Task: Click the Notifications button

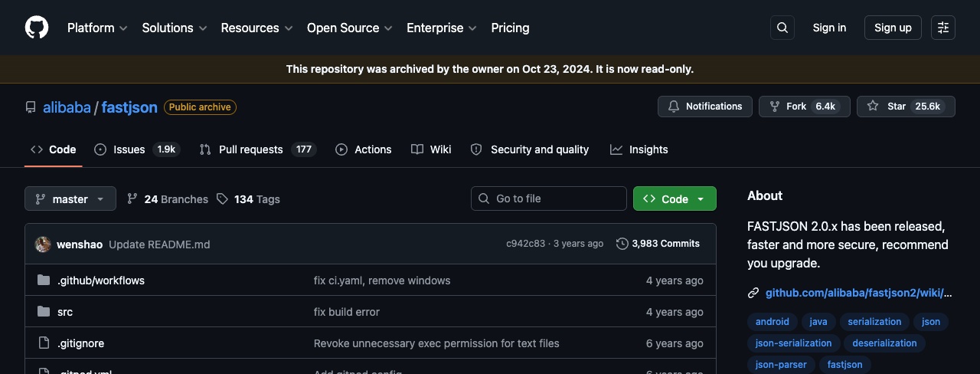Action: click(x=705, y=107)
